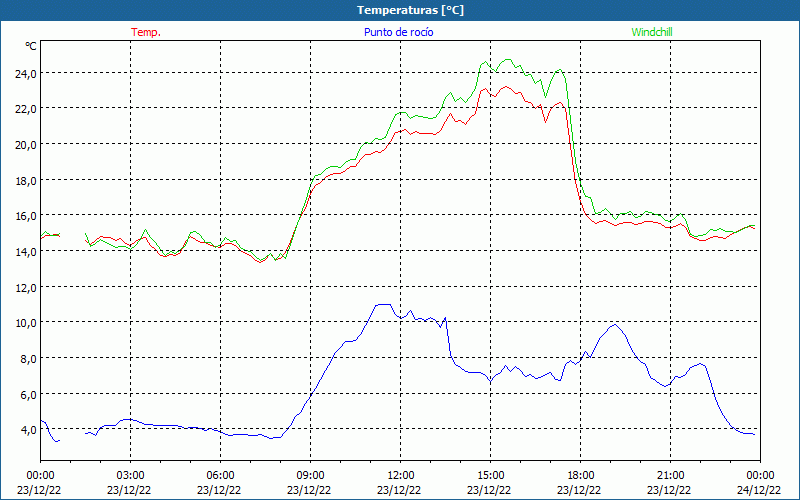Click the 14,0 y-axis value
Viewport: 800px width, 500px height.
pyautogui.click(x=26, y=252)
